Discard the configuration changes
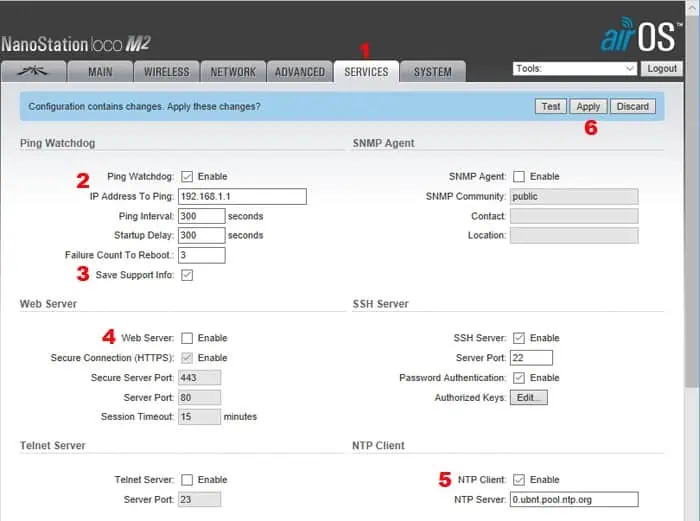700x521 pixels. pos(632,106)
